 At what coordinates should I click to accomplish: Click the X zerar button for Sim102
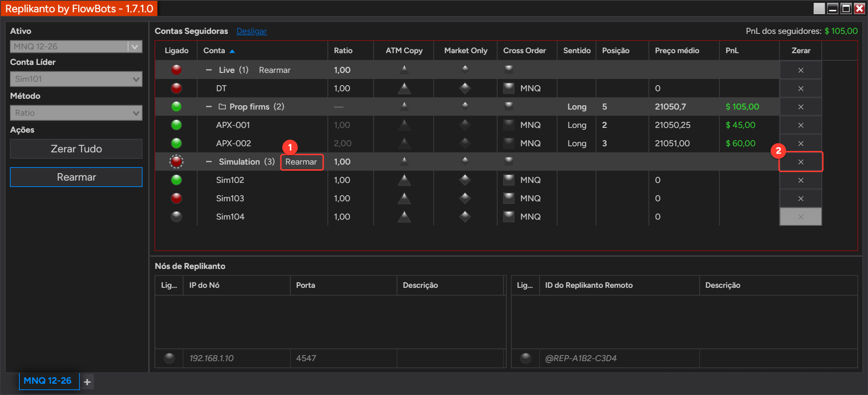[x=801, y=180]
